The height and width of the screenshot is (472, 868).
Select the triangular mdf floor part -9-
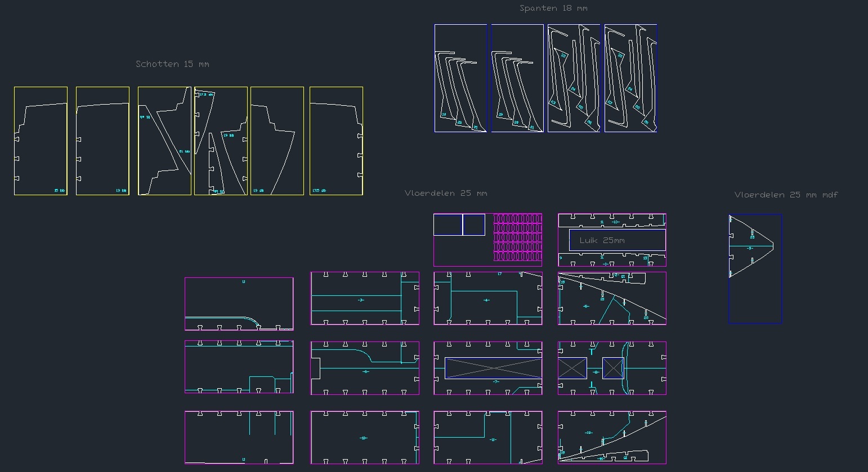click(750, 248)
